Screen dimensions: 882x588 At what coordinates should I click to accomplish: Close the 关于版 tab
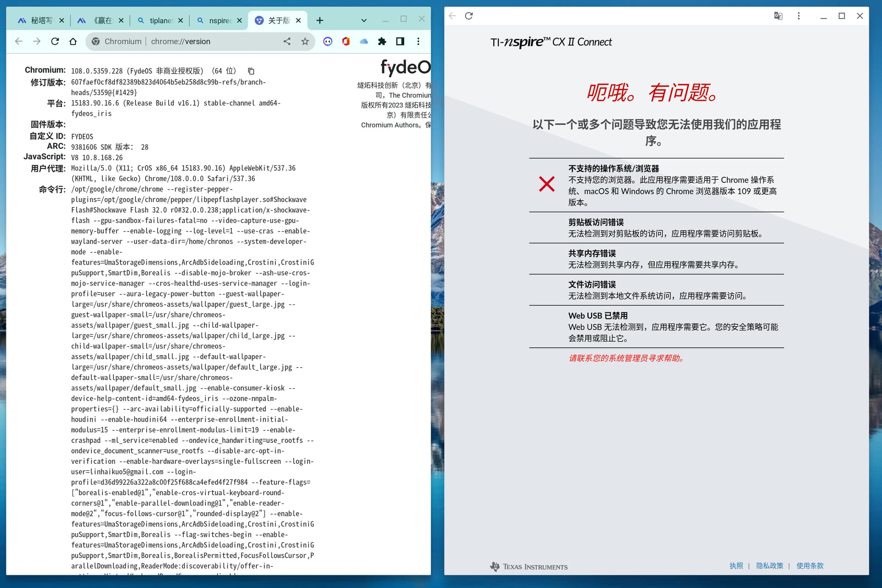299,20
